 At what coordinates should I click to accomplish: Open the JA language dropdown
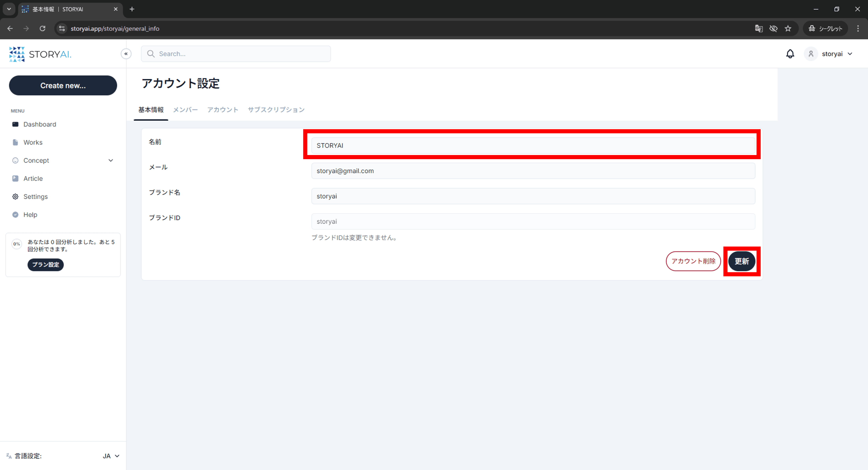tap(111, 456)
